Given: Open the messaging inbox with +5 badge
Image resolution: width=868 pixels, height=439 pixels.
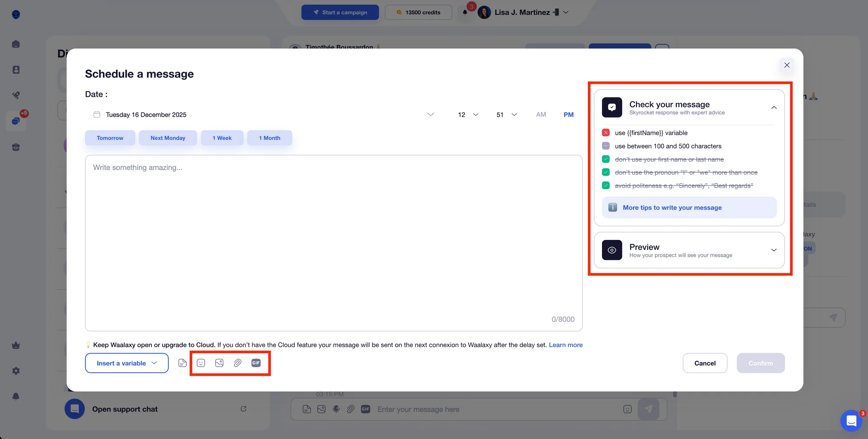Looking at the screenshot, I should point(16,121).
